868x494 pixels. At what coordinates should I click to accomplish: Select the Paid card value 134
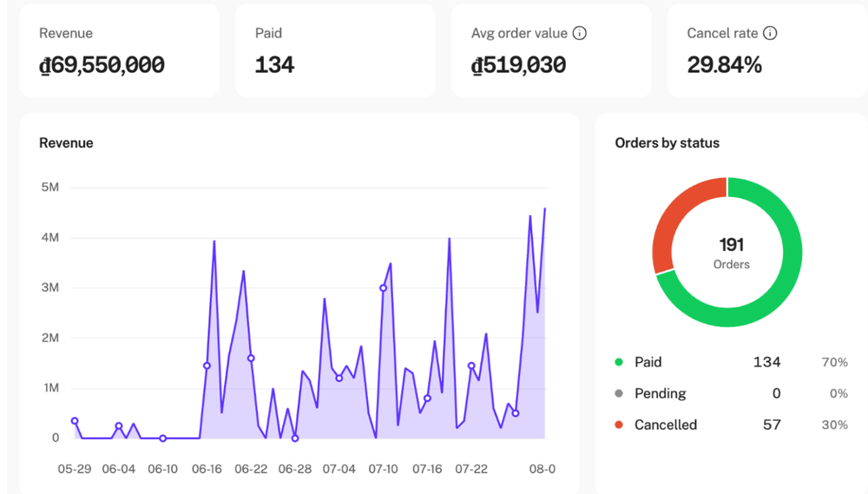[x=274, y=65]
